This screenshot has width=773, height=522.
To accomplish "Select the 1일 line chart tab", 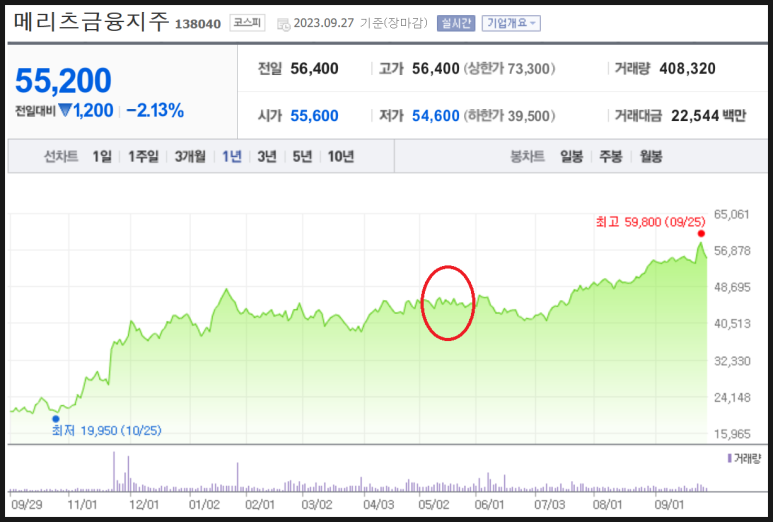I will [102, 157].
